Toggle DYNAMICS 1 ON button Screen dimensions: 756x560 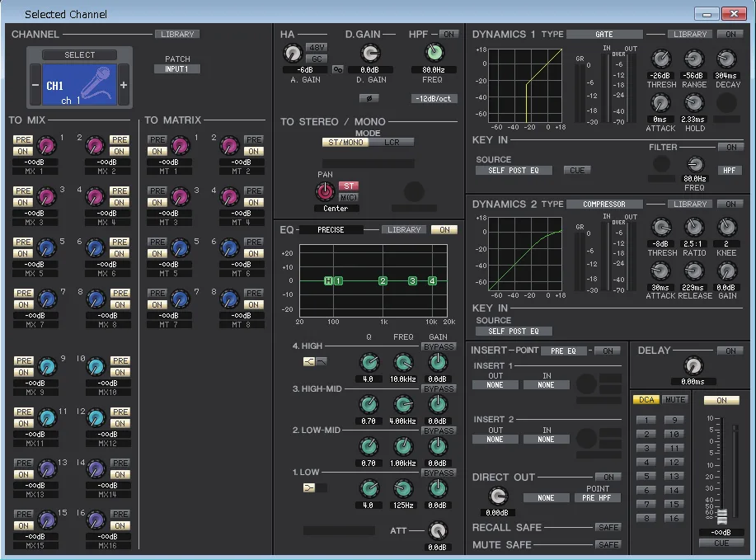(731, 35)
